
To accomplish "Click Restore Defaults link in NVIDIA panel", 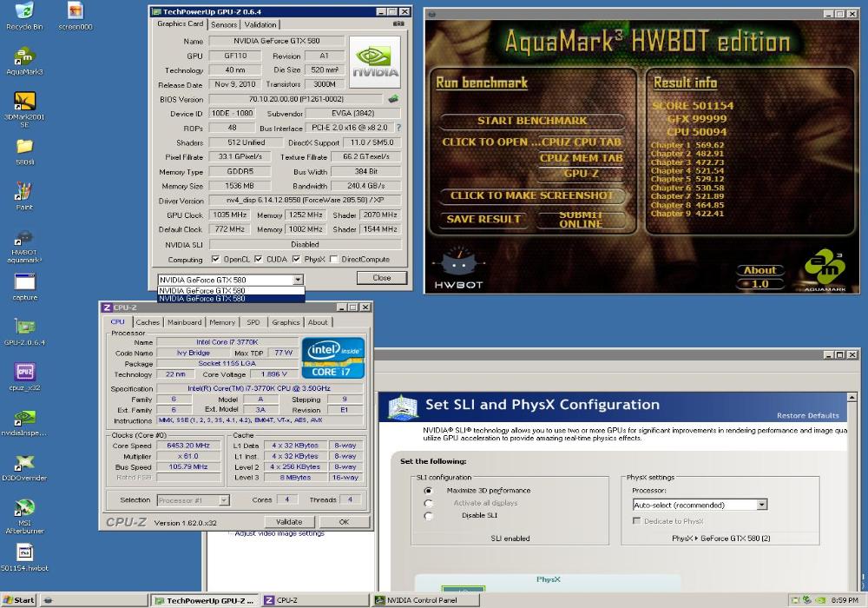I will (807, 415).
